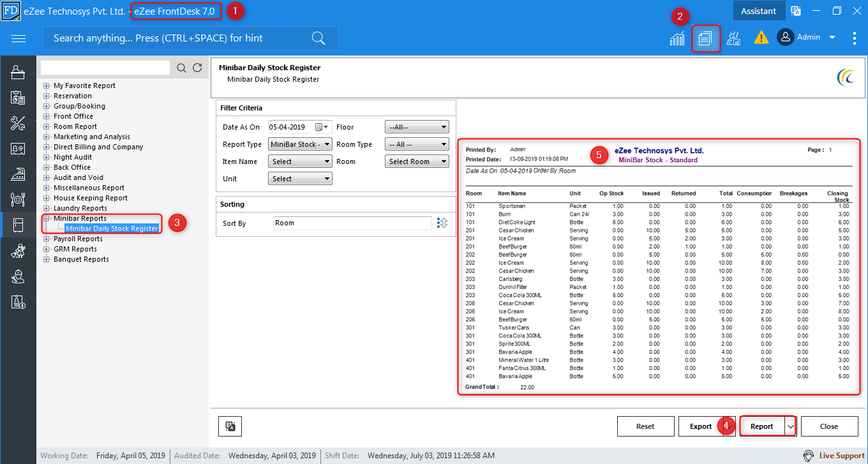Open the Select Room dropdown
Viewport: 868px width, 464px height.
pos(417,161)
